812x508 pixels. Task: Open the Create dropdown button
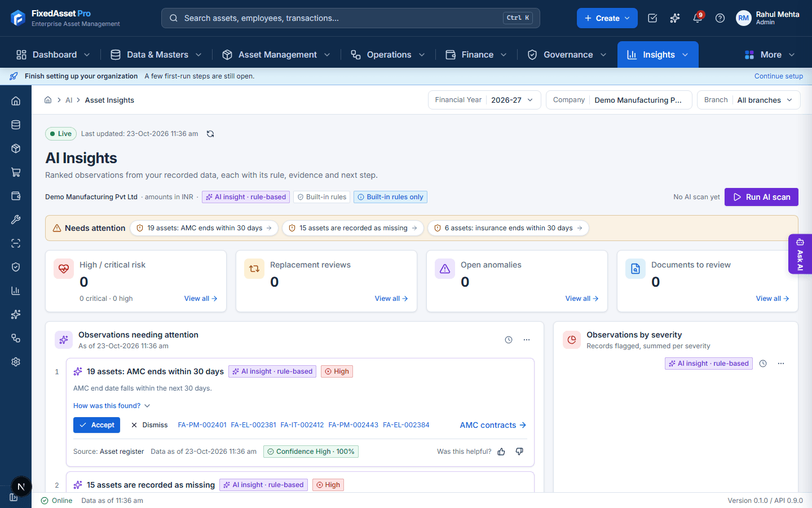(x=607, y=18)
